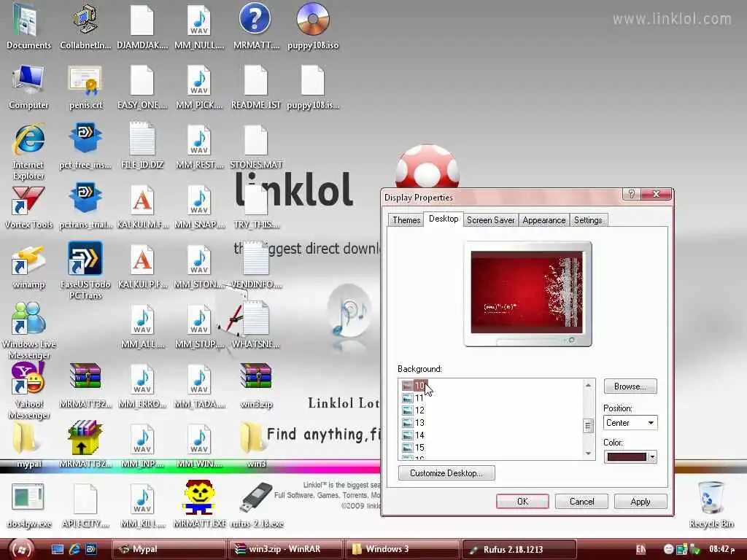Select the MRMATT.EXE smiley icon
747x560 pixels.
[199, 504]
